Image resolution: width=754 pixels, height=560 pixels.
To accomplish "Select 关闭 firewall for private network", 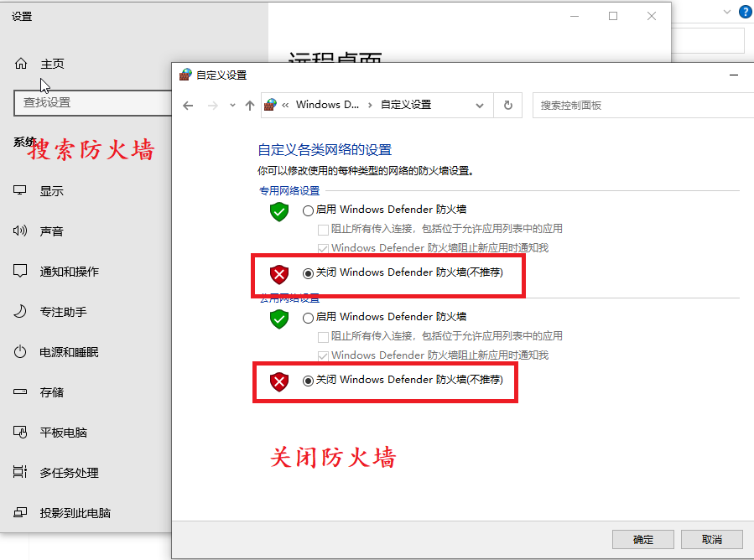I will pyautogui.click(x=308, y=273).
